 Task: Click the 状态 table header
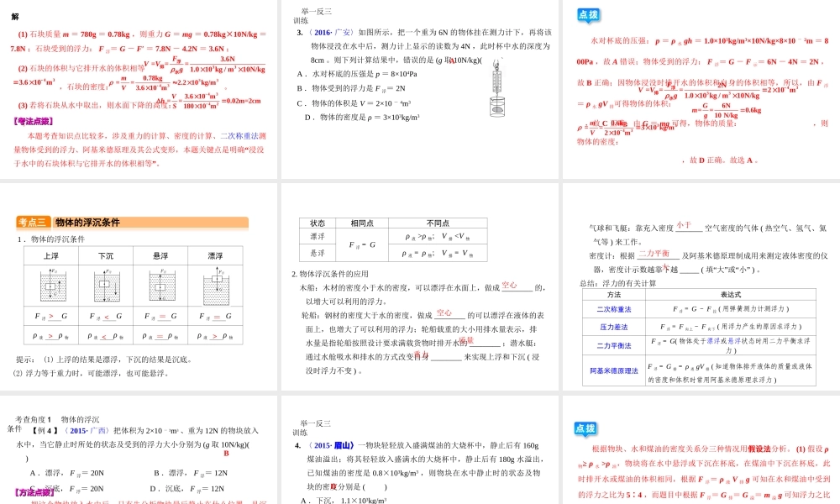[318, 223]
